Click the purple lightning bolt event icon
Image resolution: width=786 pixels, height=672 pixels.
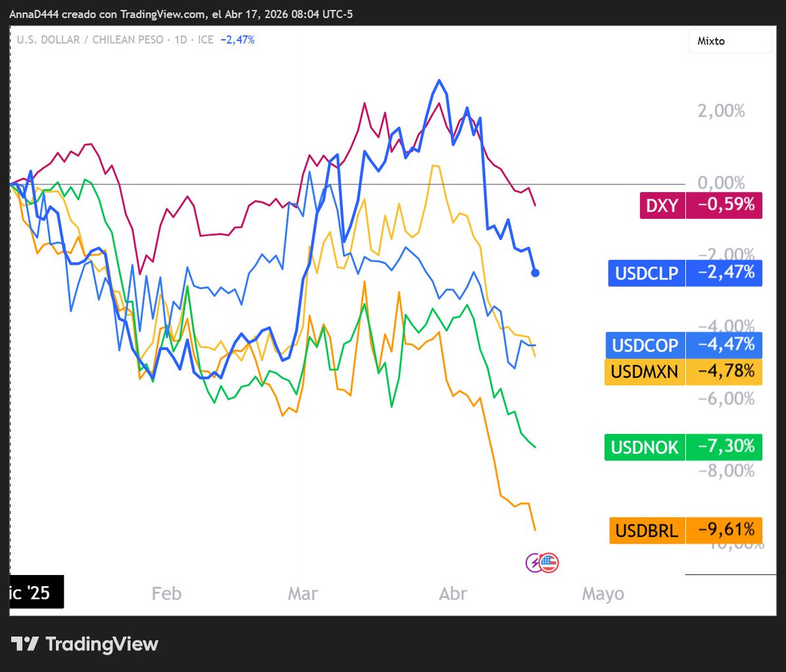(x=534, y=563)
